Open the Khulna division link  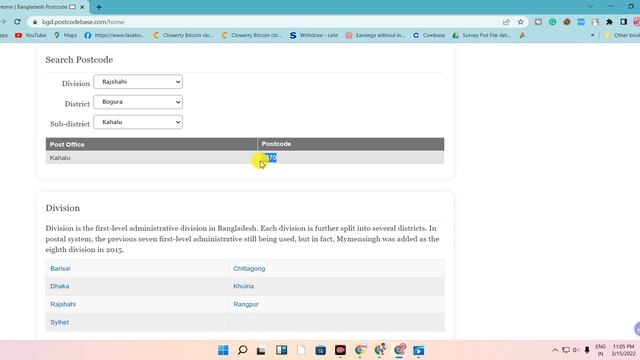(243, 286)
